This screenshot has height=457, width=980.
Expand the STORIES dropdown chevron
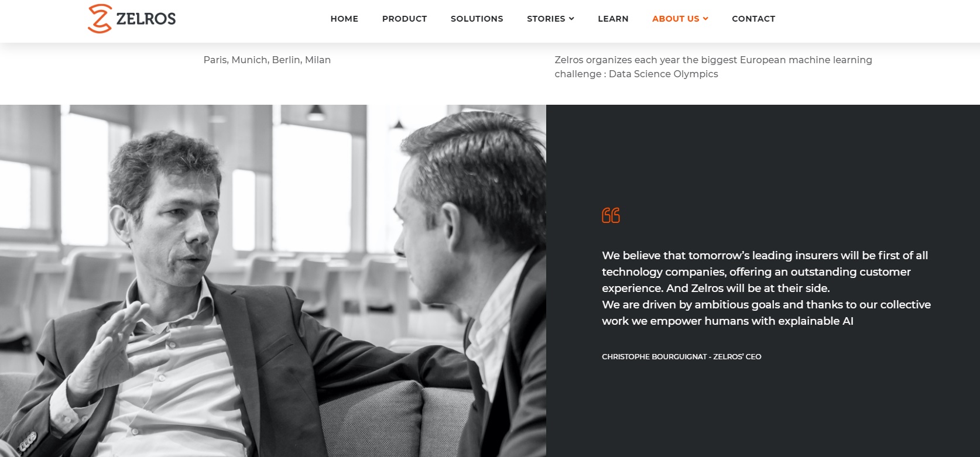coord(571,19)
